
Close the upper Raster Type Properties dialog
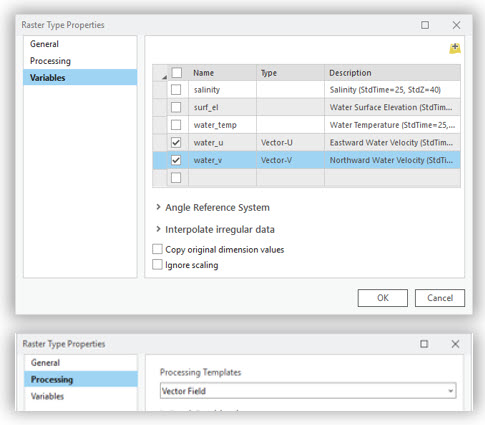pyautogui.click(x=456, y=25)
